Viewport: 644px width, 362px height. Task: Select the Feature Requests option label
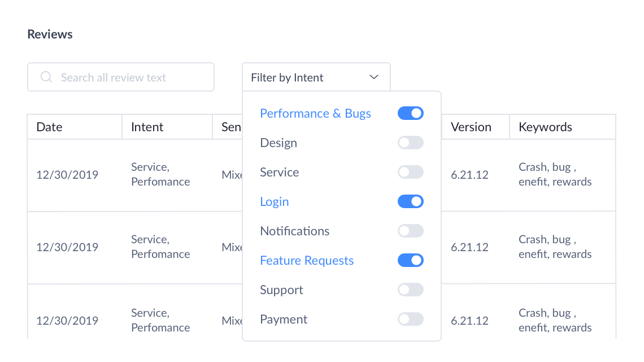point(307,261)
